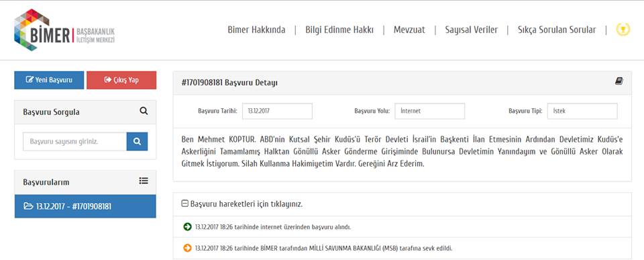Click the Başvuru Sorgula heading text
This screenshot has height=260, width=644.
[x=52, y=112]
